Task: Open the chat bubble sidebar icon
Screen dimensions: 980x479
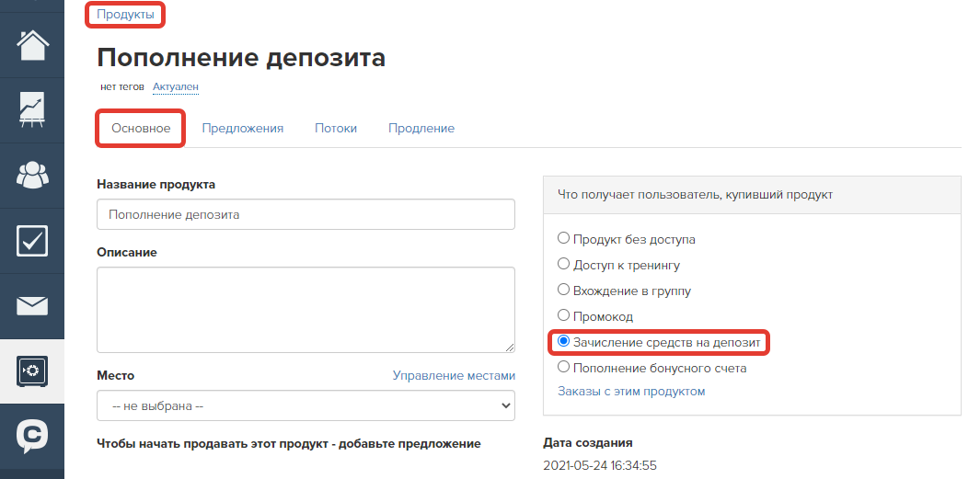Action: [32, 437]
